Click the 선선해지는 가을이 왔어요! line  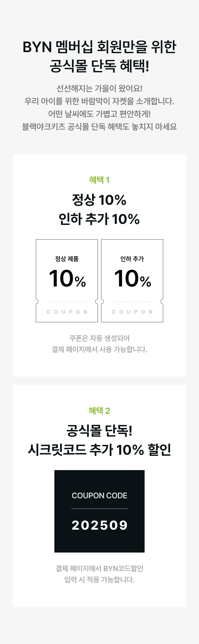99,88
